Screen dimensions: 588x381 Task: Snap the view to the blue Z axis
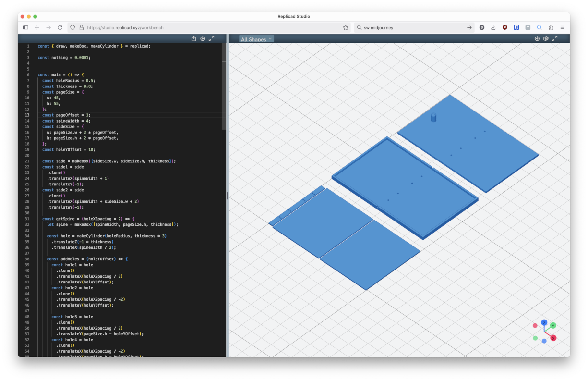[x=544, y=323]
